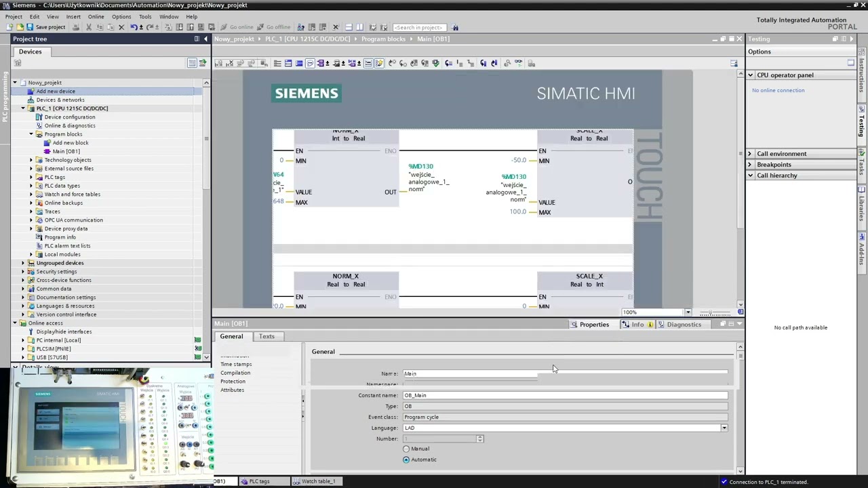
Task: Click the print icon in toolbar
Action: click(x=76, y=27)
